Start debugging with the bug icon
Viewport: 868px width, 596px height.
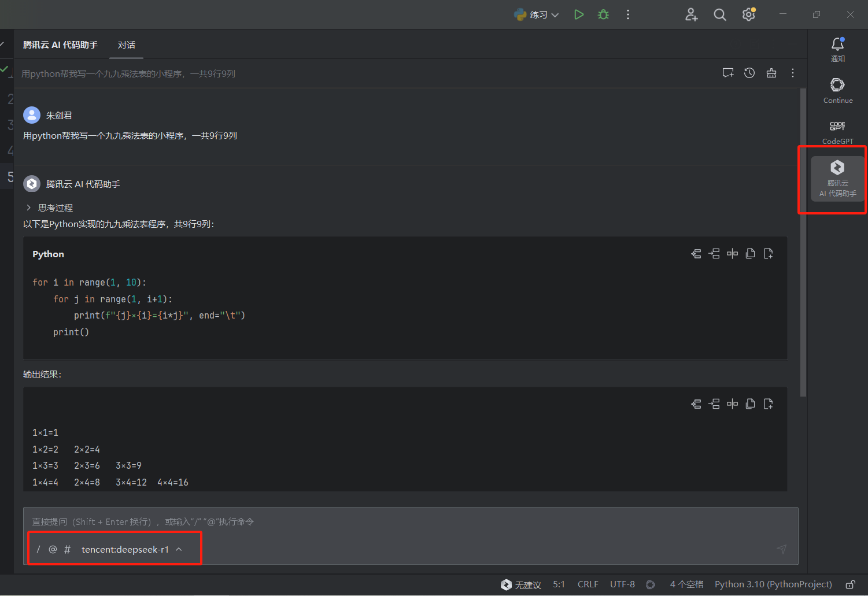(603, 14)
